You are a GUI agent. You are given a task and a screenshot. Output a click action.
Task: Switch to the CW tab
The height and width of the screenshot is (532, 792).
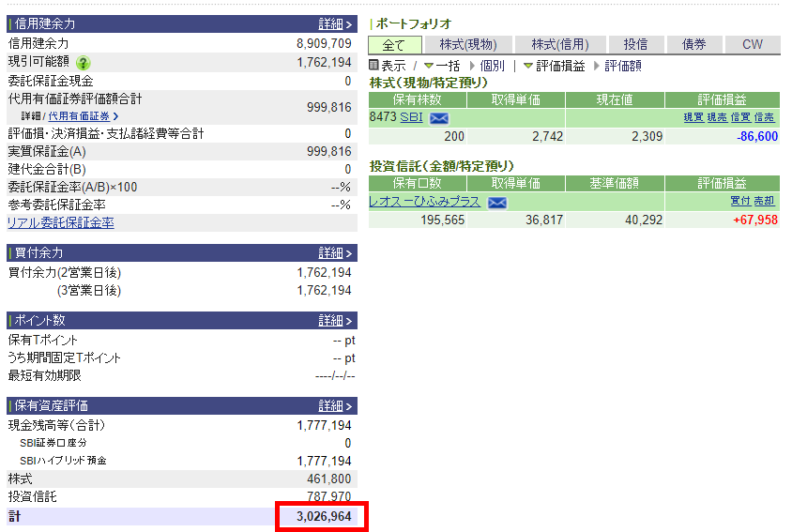point(753,44)
